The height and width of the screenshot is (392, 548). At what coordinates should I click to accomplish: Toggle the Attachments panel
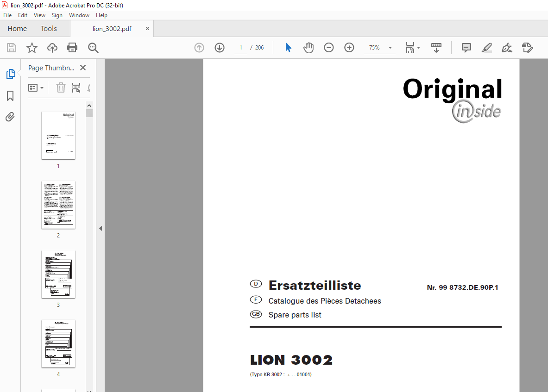point(10,117)
